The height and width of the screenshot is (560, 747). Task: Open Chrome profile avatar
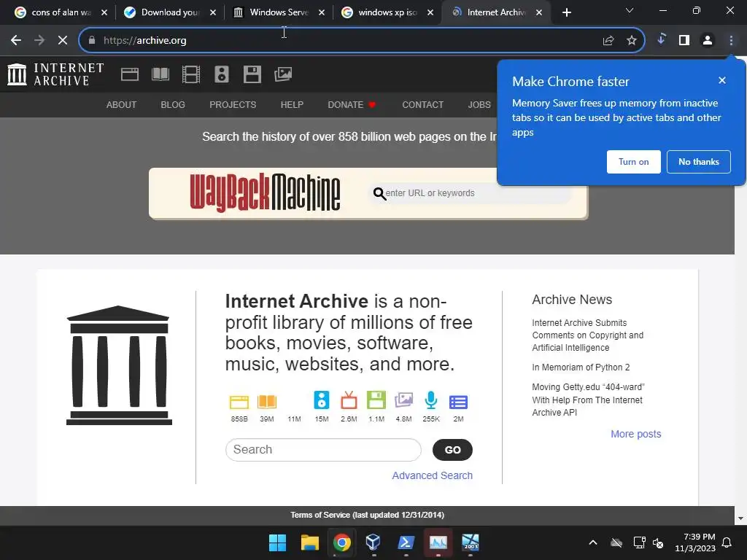pyautogui.click(x=708, y=41)
